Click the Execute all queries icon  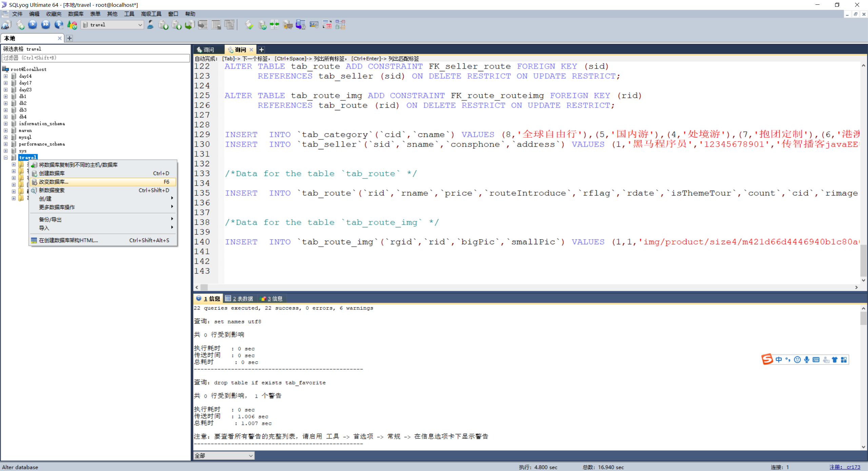tap(45, 25)
